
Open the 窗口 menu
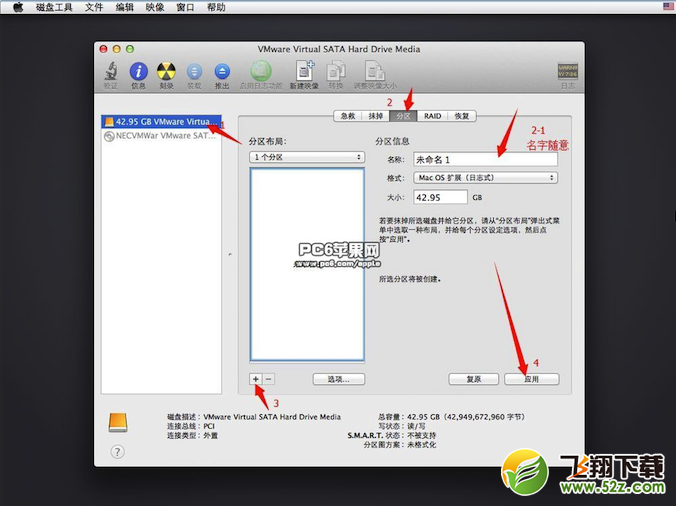point(185,7)
